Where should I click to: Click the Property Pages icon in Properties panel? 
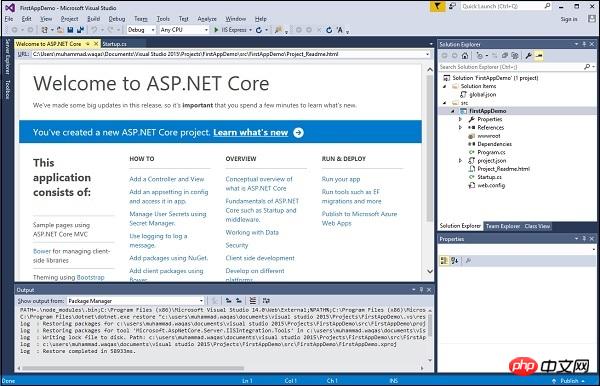468,261
